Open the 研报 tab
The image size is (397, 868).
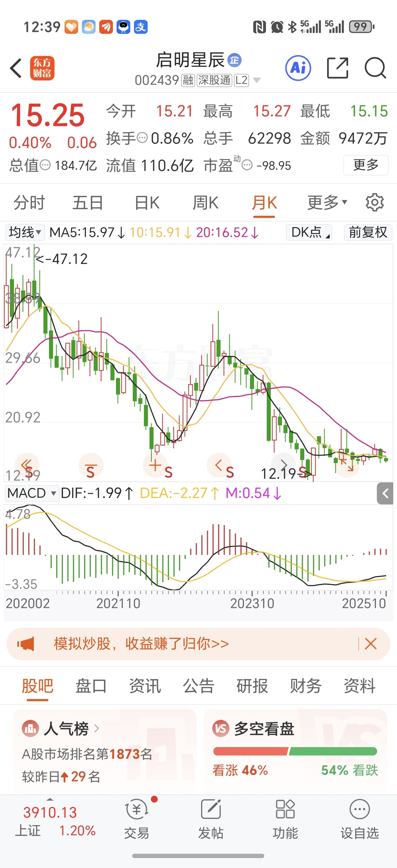tap(252, 686)
